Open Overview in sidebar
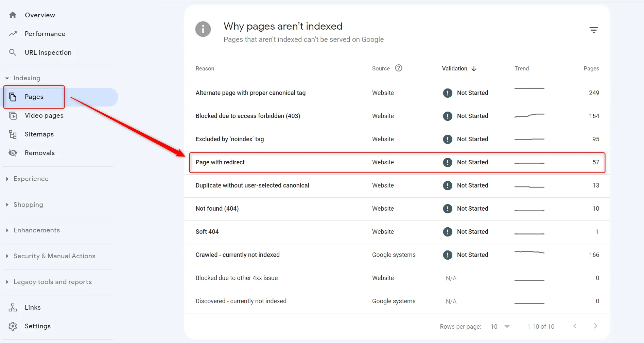The image size is (644, 343). (40, 15)
